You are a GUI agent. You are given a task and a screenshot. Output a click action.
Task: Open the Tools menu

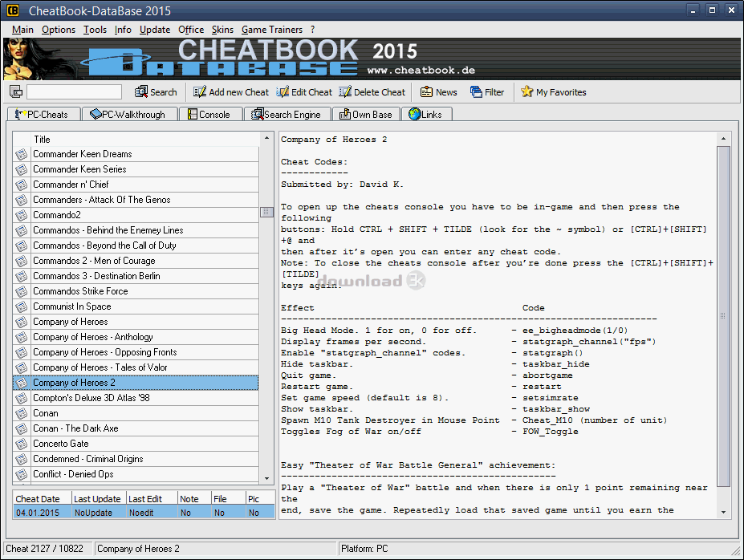point(95,30)
